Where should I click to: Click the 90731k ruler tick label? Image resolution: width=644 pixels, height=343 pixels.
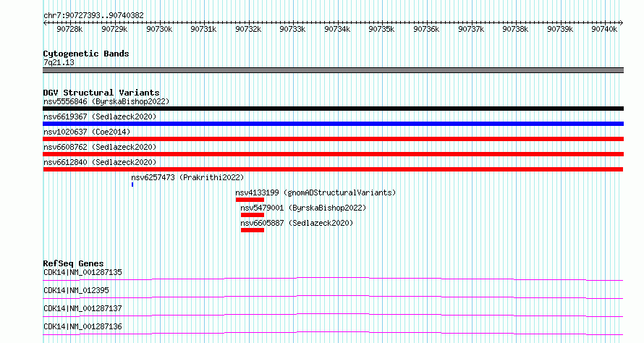click(x=204, y=29)
